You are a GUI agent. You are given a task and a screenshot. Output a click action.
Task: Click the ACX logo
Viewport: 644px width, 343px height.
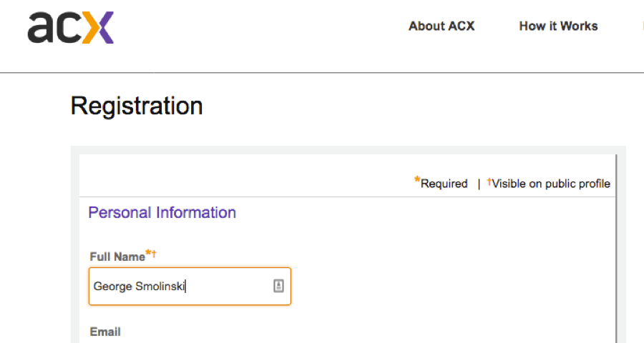(x=70, y=28)
